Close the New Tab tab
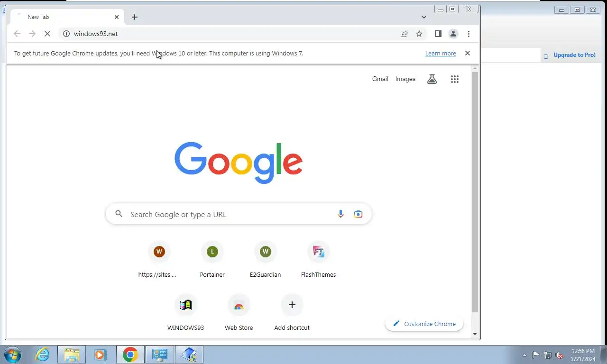 [117, 17]
